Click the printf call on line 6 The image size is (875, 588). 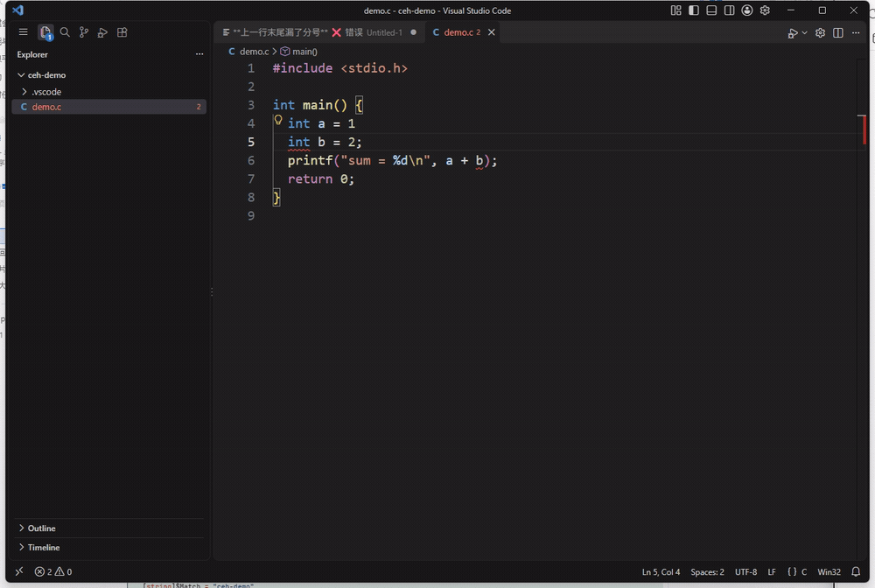click(310, 161)
